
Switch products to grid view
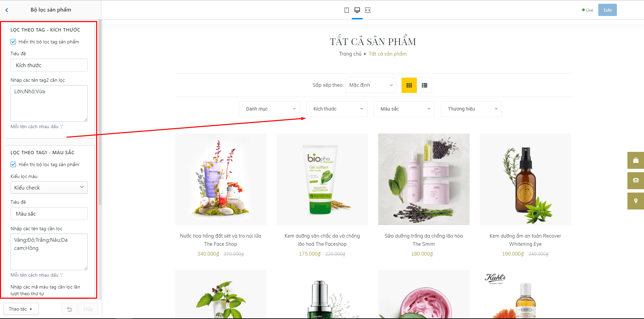coord(409,85)
